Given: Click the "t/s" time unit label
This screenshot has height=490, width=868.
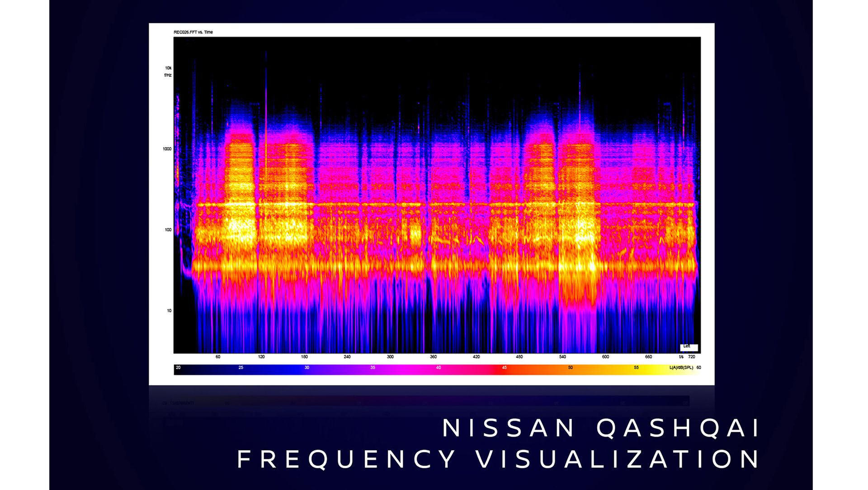Looking at the screenshot, I should tap(681, 357).
